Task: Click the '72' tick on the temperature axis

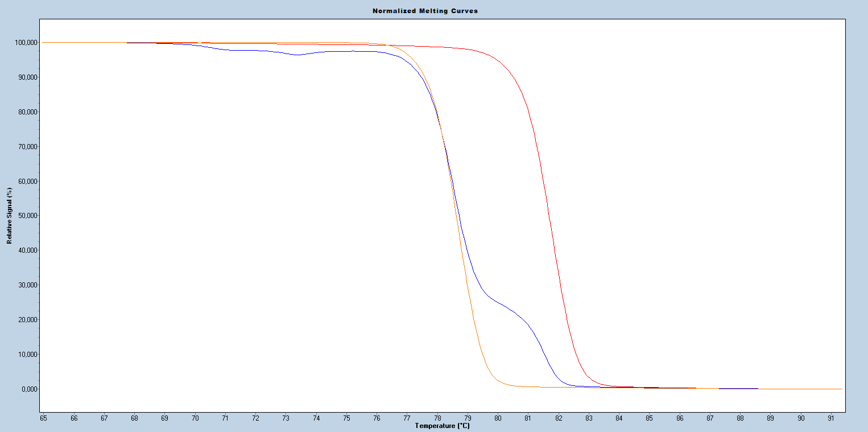Action: (255, 418)
